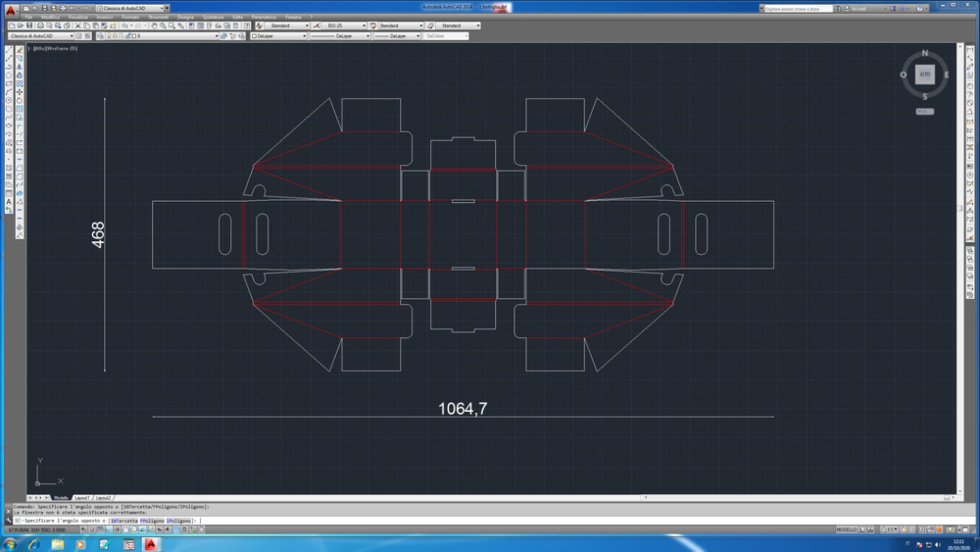This screenshot has height=552, width=980.
Task: Click the Plot printer icon in Standard toolbar
Action: point(40,25)
